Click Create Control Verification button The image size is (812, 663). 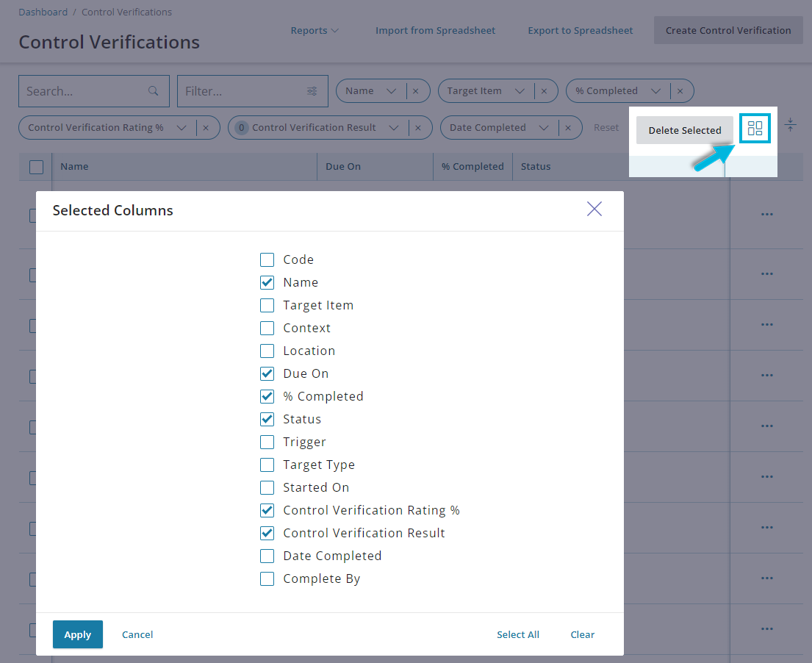728,31
